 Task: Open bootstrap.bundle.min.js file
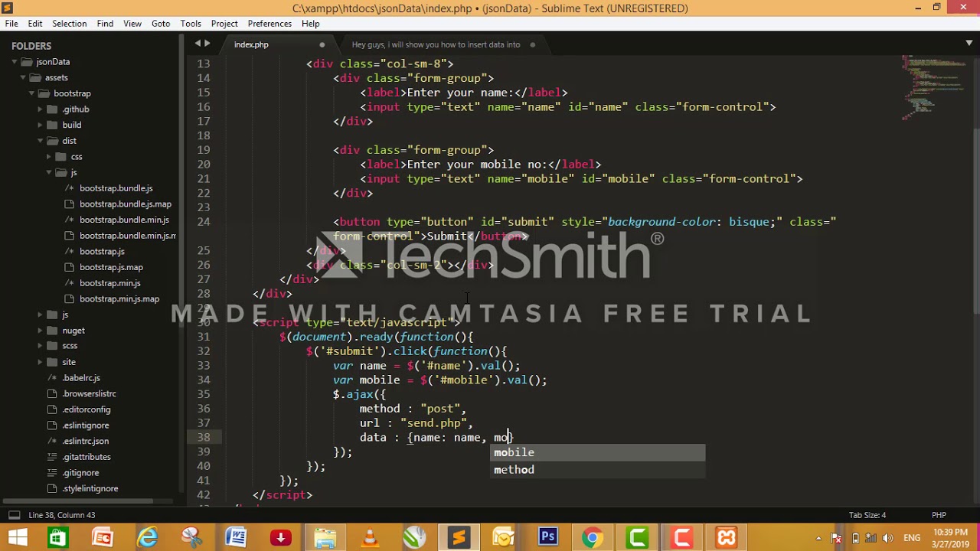coord(124,220)
